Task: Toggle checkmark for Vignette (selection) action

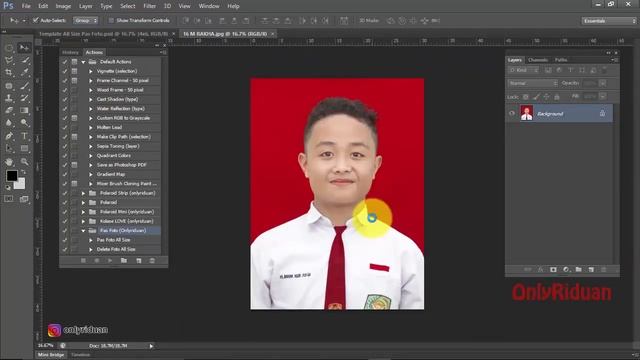Action: pos(64,71)
